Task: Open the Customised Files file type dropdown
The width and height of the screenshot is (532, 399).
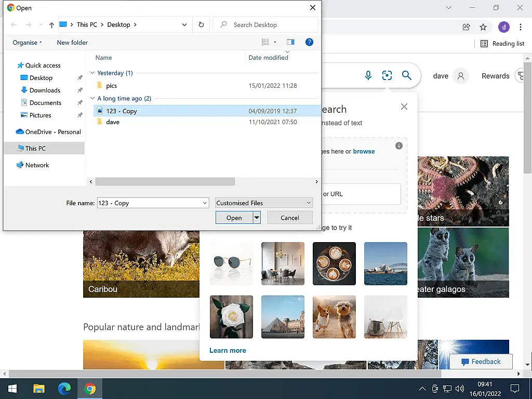Action: tap(263, 203)
